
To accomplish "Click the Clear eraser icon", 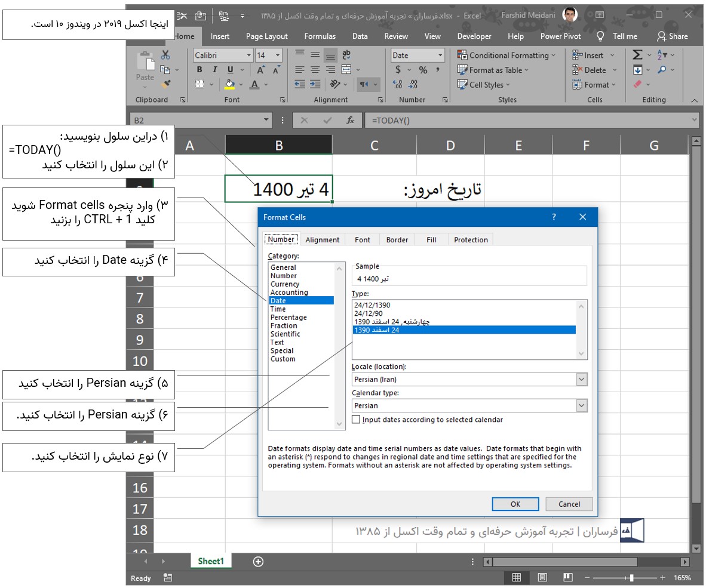I will (x=637, y=84).
